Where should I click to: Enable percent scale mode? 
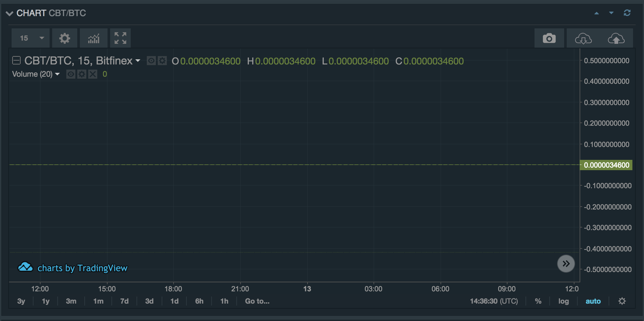coord(538,301)
